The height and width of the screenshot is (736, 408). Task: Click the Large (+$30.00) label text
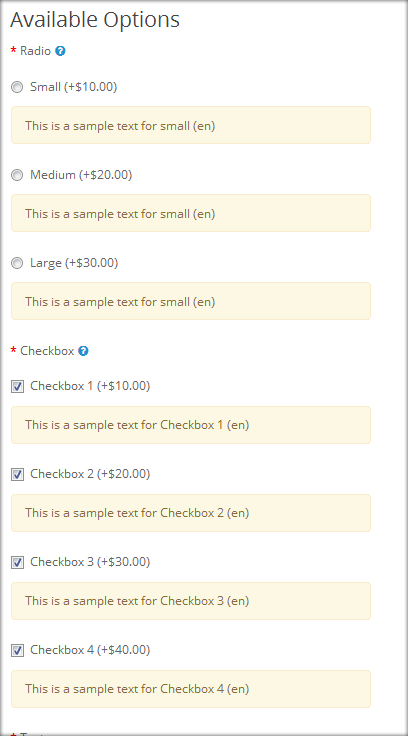(x=74, y=263)
